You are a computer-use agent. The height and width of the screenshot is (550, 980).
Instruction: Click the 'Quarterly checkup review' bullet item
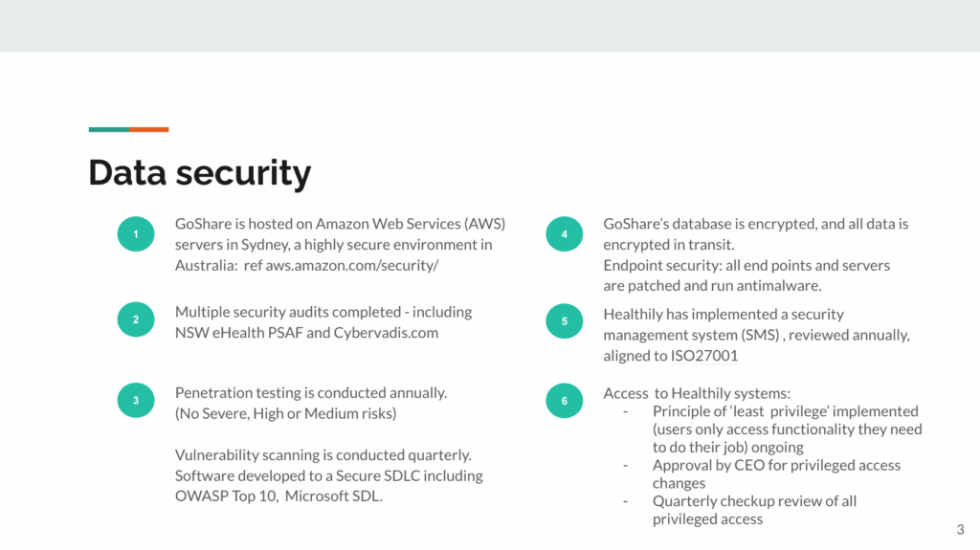coord(754,501)
